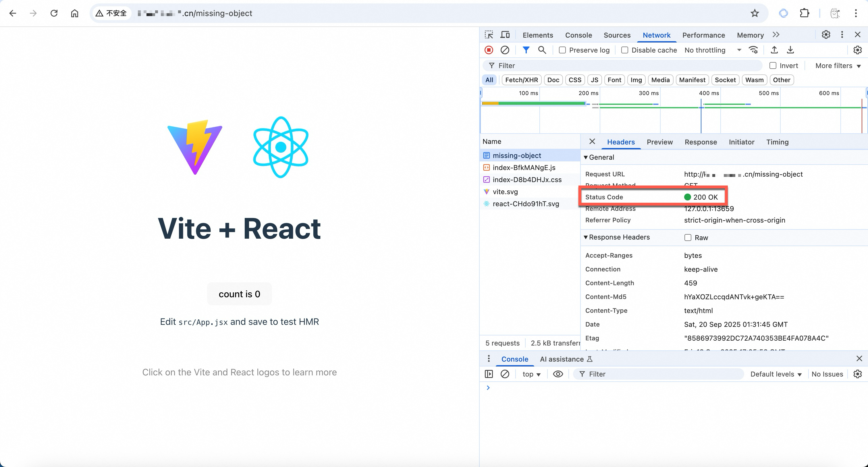Select the index-BfkMANgE.js request
The width and height of the screenshot is (868, 467).
[530, 167]
